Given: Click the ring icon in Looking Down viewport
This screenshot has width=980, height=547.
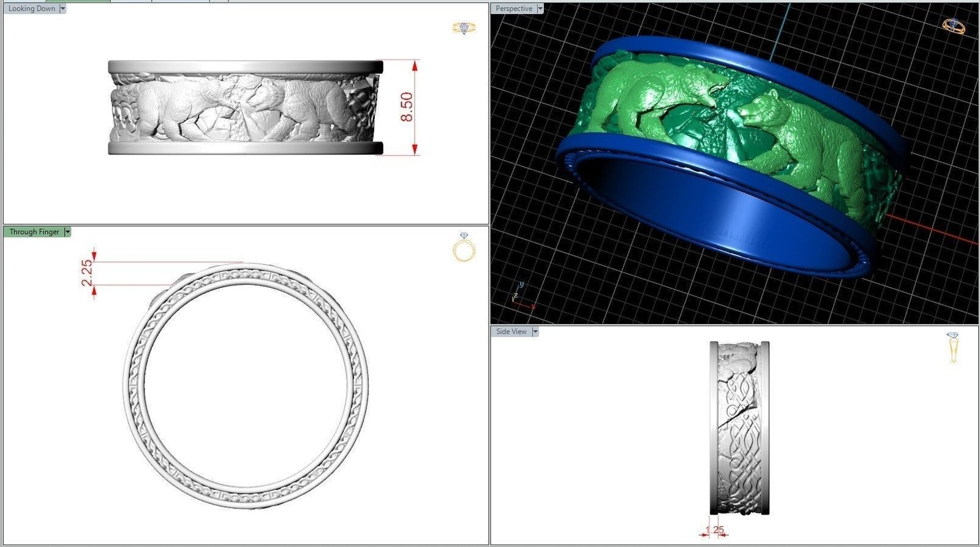Looking at the screenshot, I should [x=464, y=28].
